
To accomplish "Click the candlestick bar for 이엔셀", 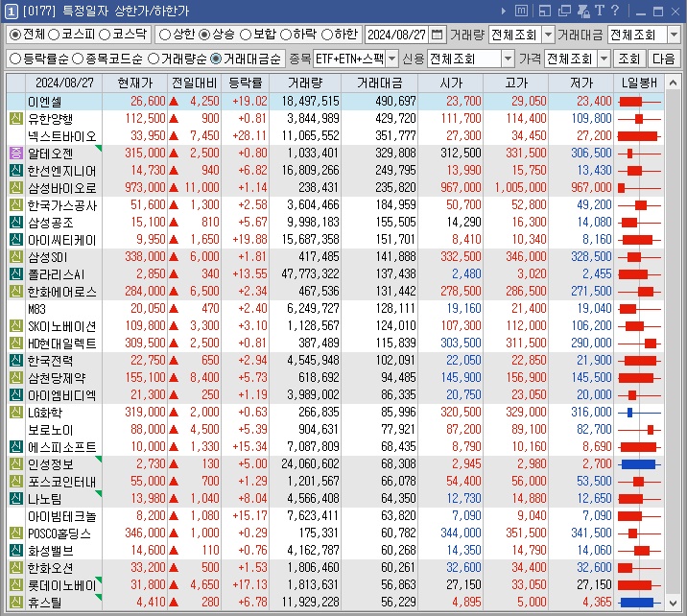I will (x=630, y=102).
